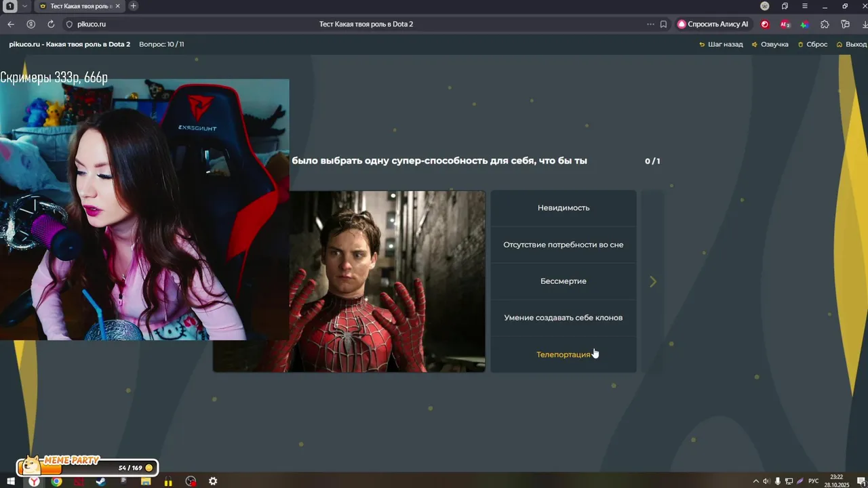Open the red AE extension with badge
This screenshot has height=488, width=868.
(785, 24)
